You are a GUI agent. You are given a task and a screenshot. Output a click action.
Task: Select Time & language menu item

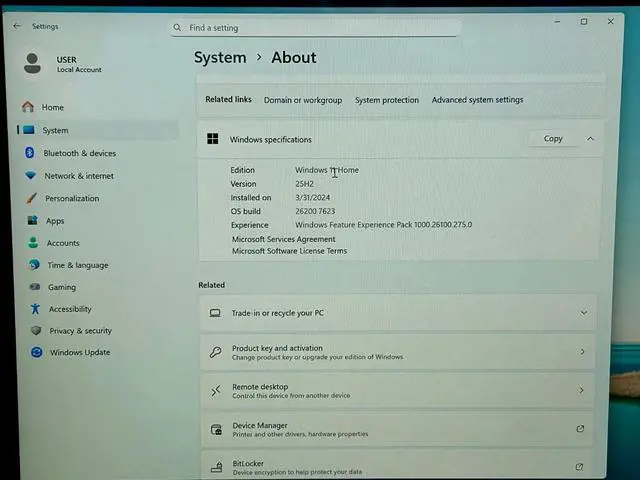(77, 265)
